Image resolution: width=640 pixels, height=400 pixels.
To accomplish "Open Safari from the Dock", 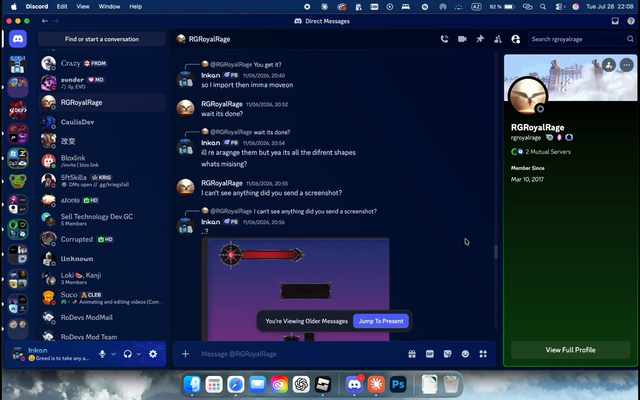I will point(236,384).
